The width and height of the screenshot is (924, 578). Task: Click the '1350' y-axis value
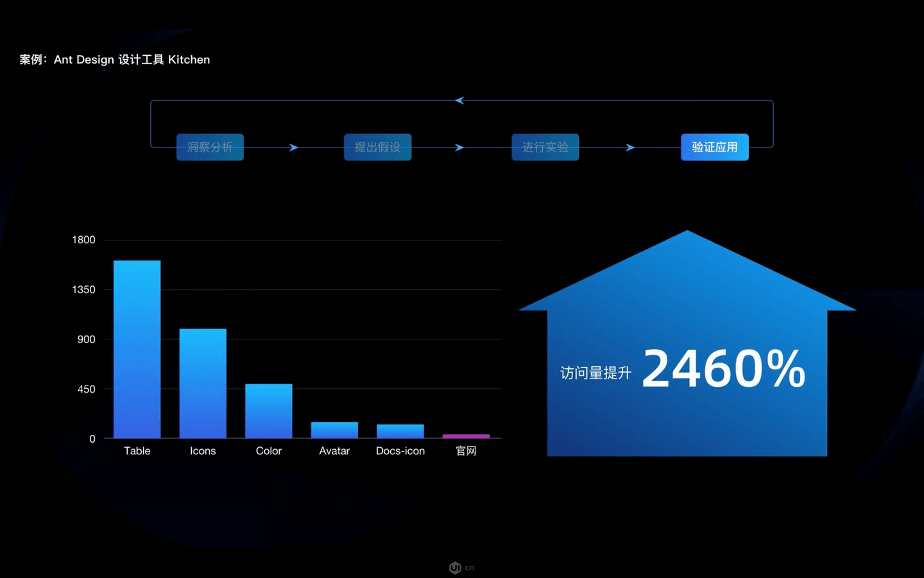pyautogui.click(x=83, y=290)
